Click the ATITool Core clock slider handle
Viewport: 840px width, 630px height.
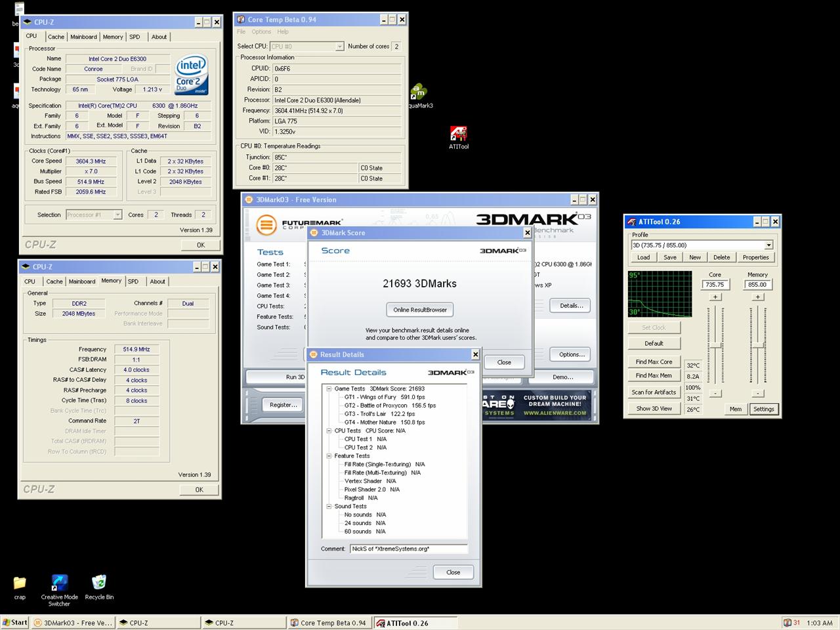pyautogui.click(x=715, y=346)
